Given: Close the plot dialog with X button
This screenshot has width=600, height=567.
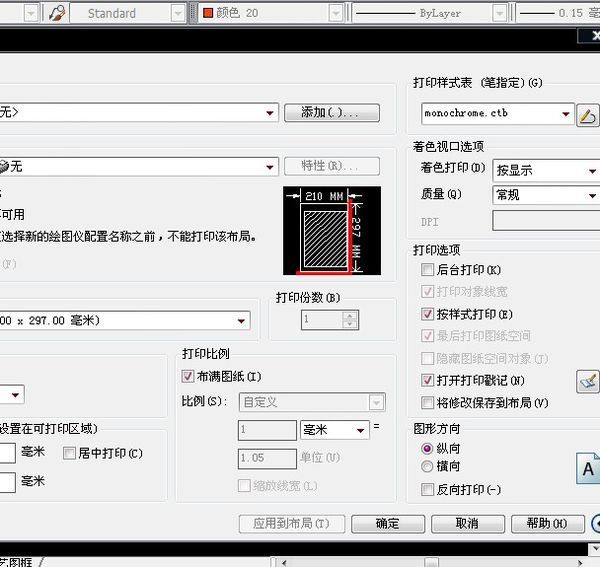Looking at the screenshot, I should pos(593,36).
